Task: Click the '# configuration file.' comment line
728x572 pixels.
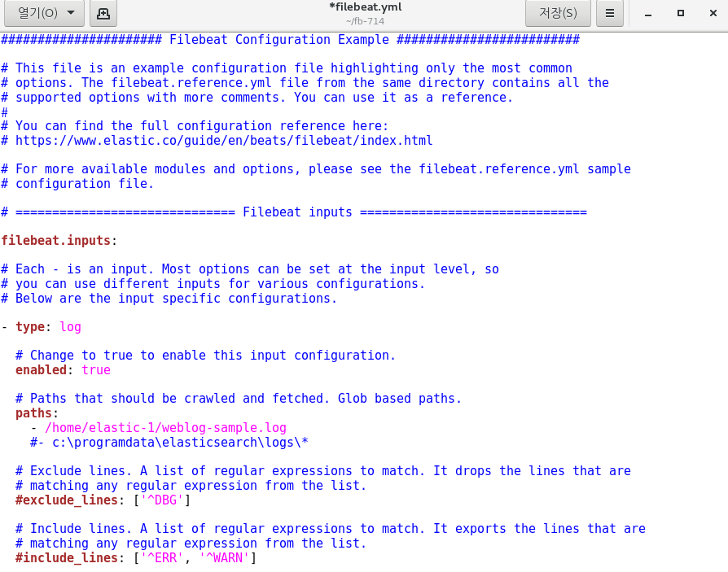Action: click(77, 184)
